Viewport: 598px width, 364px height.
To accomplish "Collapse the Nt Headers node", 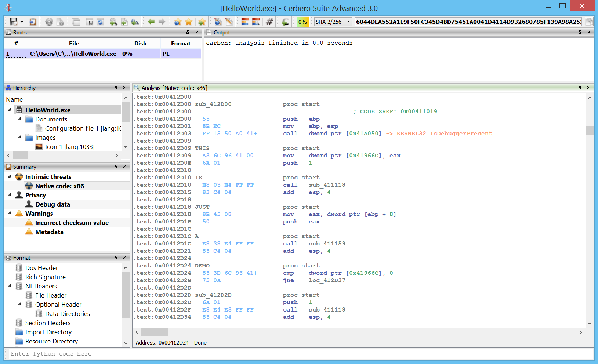I will point(9,286).
